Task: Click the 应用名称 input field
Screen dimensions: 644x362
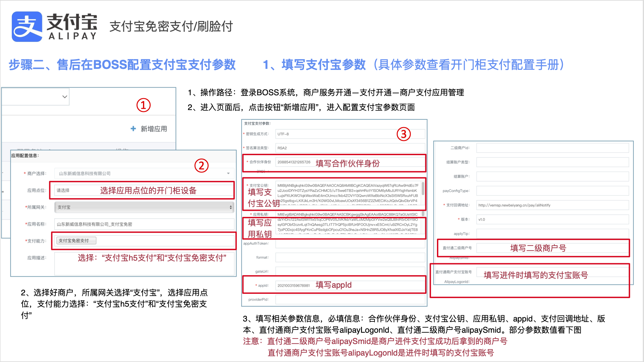Action: [144, 224]
